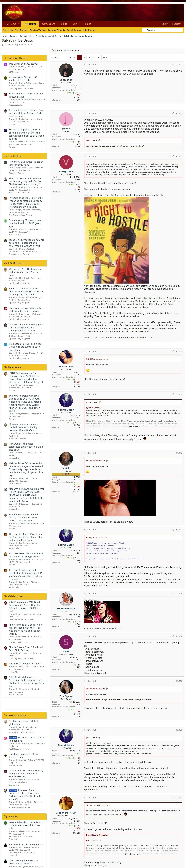The height and width of the screenshot is (868, 186).
Task: Open the crying woman GIF in M.A.R's post
Action: (120, 498)
